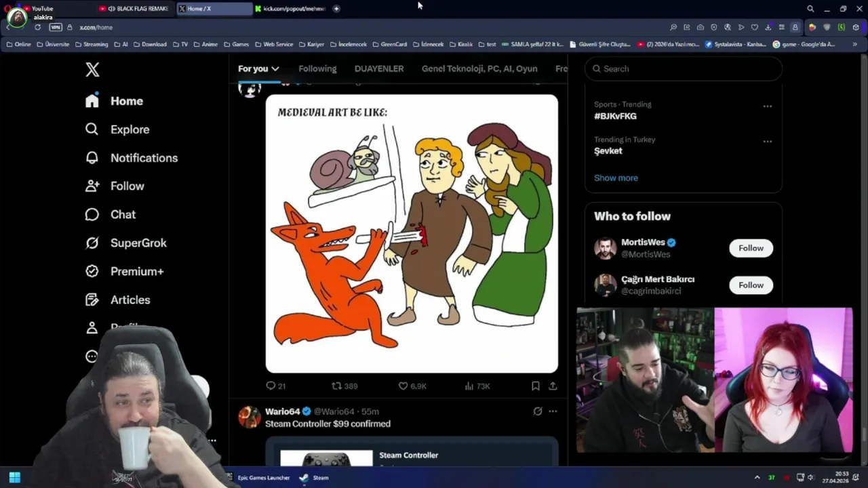Open Steam from the taskbar

314,477
